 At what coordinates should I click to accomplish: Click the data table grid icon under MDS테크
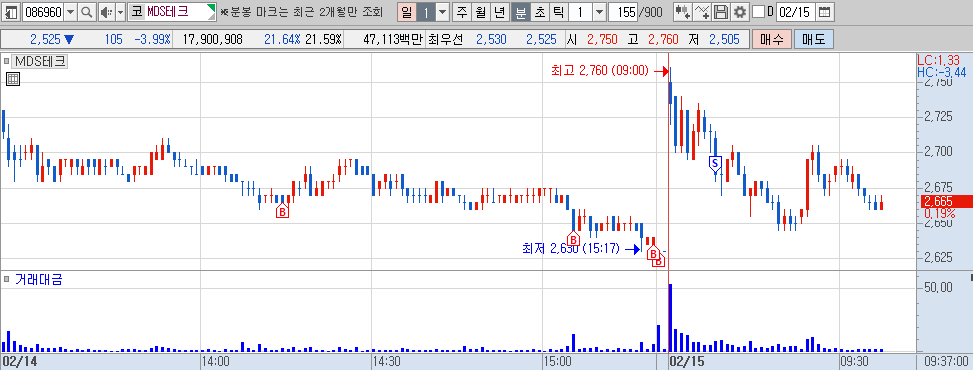pos(13,79)
